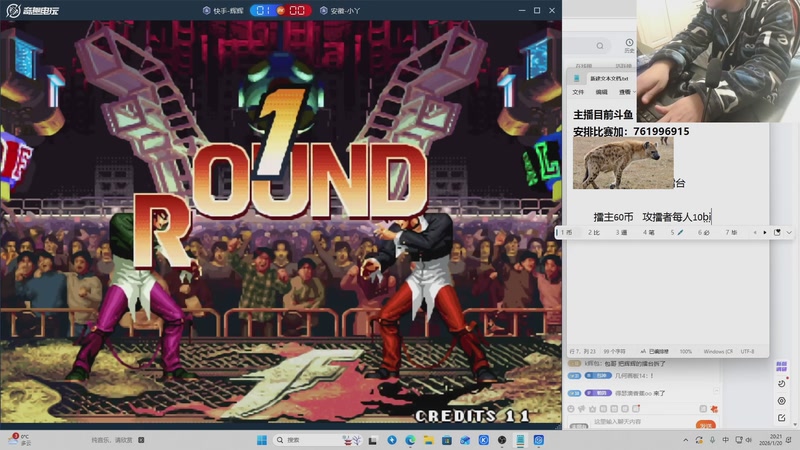Click Windows (CR line ending in status bar

[x=718, y=352]
